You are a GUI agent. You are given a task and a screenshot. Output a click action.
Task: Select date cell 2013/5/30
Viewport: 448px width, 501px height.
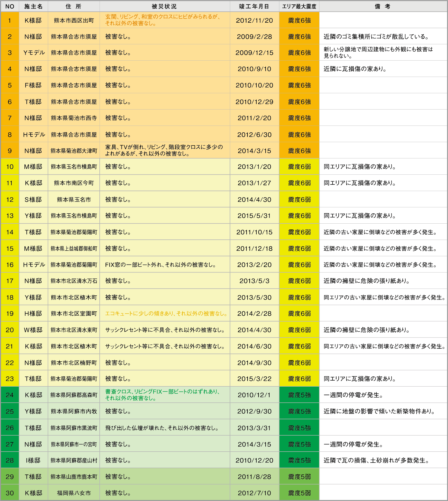pos(254,297)
